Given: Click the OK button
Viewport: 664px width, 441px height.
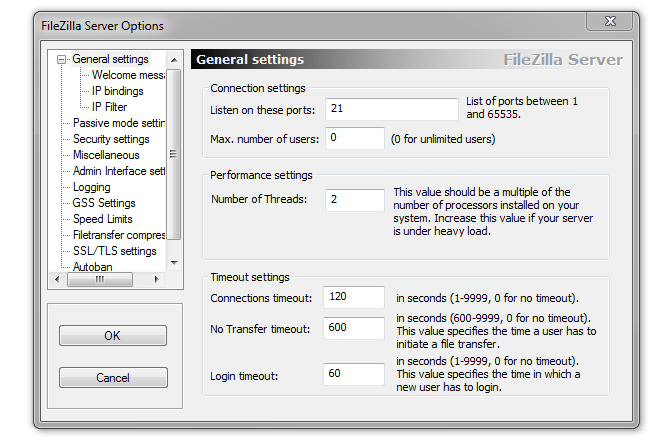Looking at the screenshot, I should [x=113, y=336].
